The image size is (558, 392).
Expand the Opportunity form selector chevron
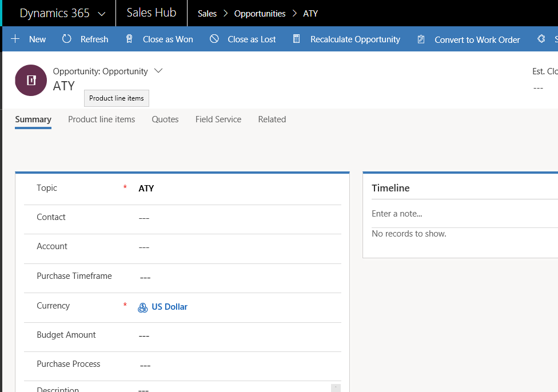pyautogui.click(x=157, y=71)
